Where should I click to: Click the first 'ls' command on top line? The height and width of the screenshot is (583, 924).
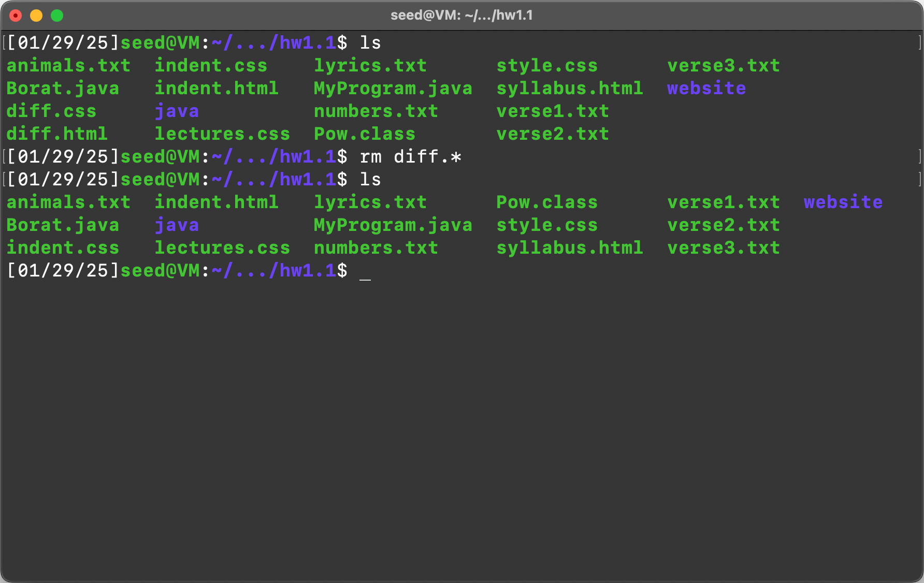[x=370, y=43]
